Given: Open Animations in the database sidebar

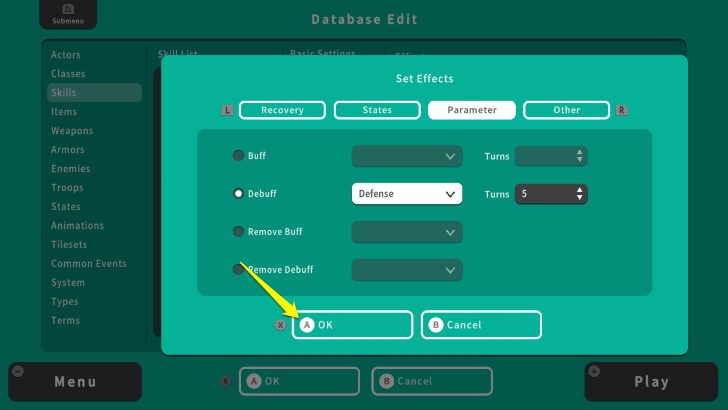Looking at the screenshot, I should [78, 226].
